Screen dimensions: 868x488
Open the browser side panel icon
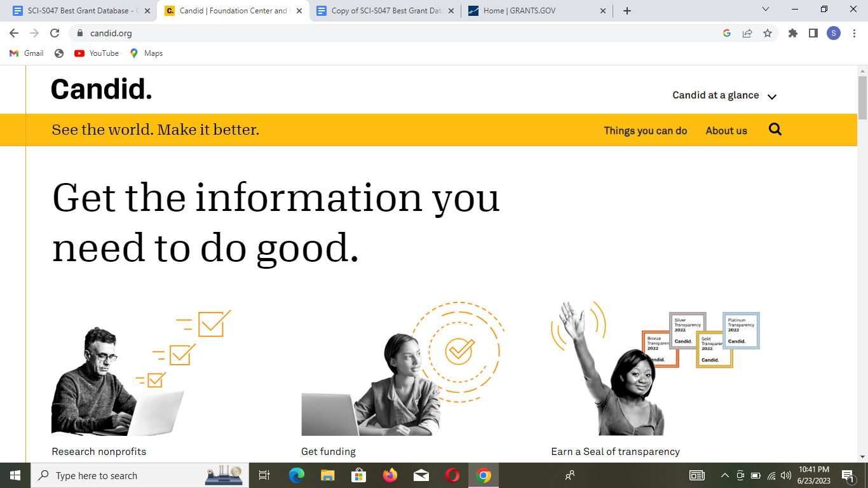pos(813,33)
